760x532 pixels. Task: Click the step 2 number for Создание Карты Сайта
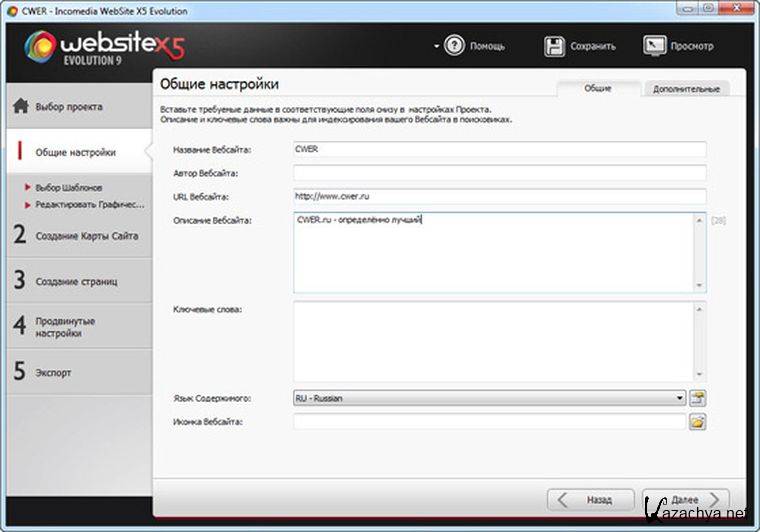(x=19, y=236)
